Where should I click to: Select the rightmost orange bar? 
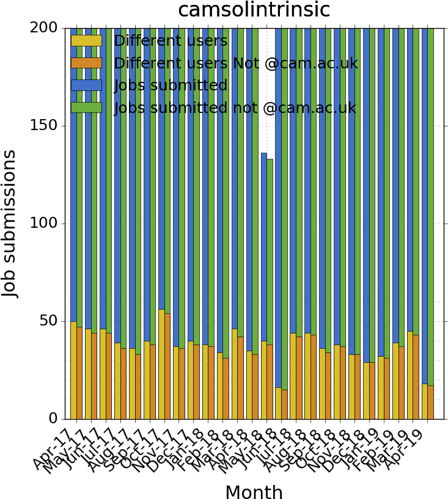[430, 402]
